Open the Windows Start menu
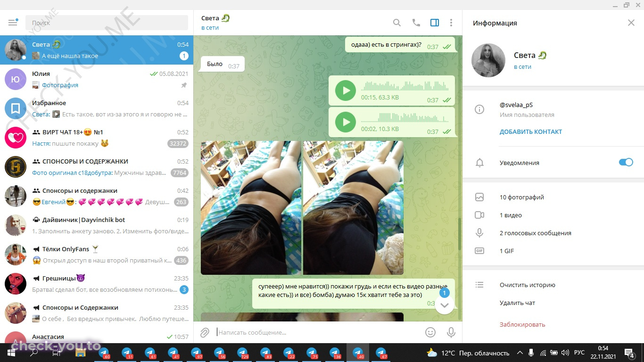 [11, 353]
